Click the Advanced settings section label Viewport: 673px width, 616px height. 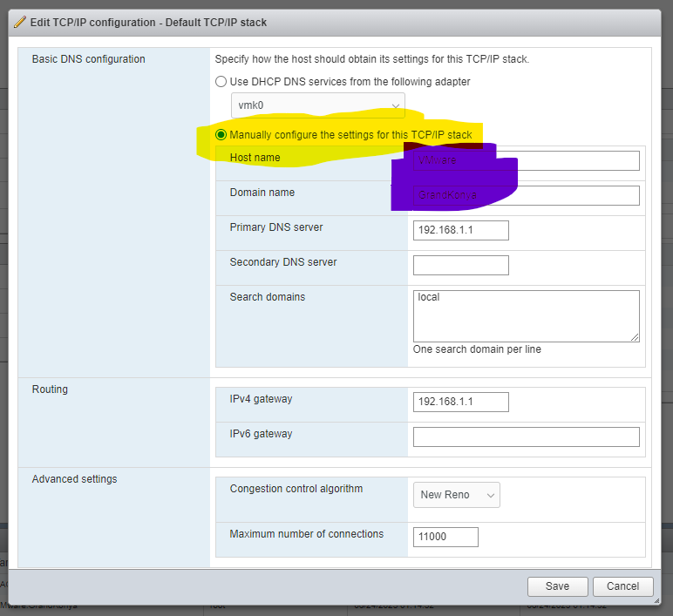click(74, 479)
